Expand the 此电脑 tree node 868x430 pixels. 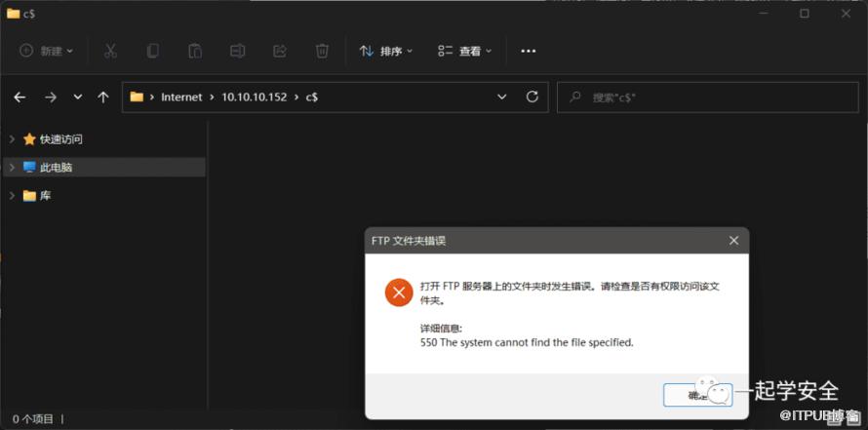12,167
